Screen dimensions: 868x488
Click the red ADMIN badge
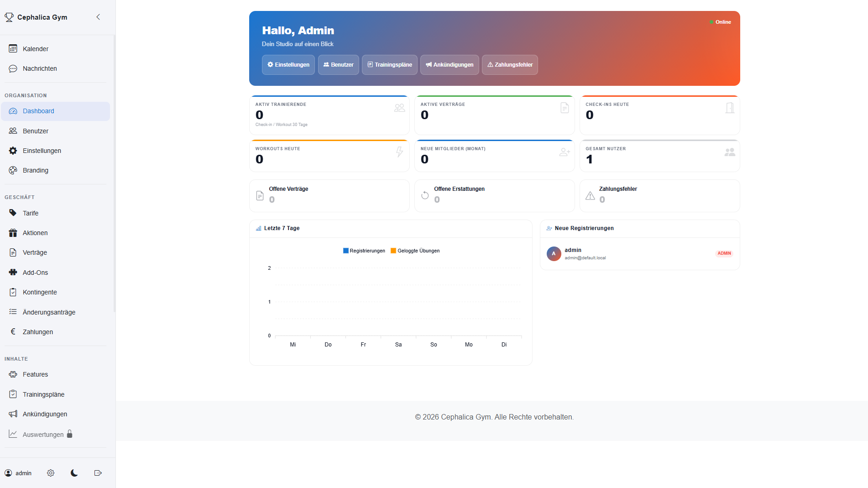pos(724,253)
